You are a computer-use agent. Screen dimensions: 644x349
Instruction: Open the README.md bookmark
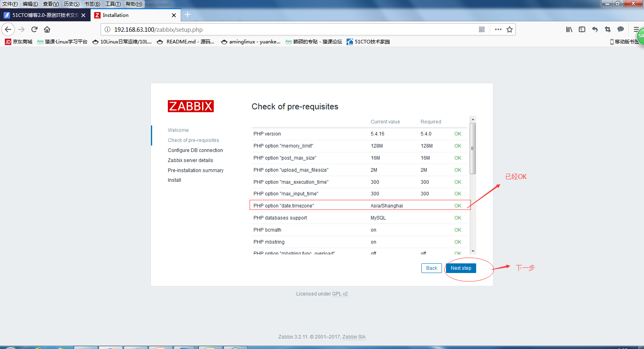186,42
